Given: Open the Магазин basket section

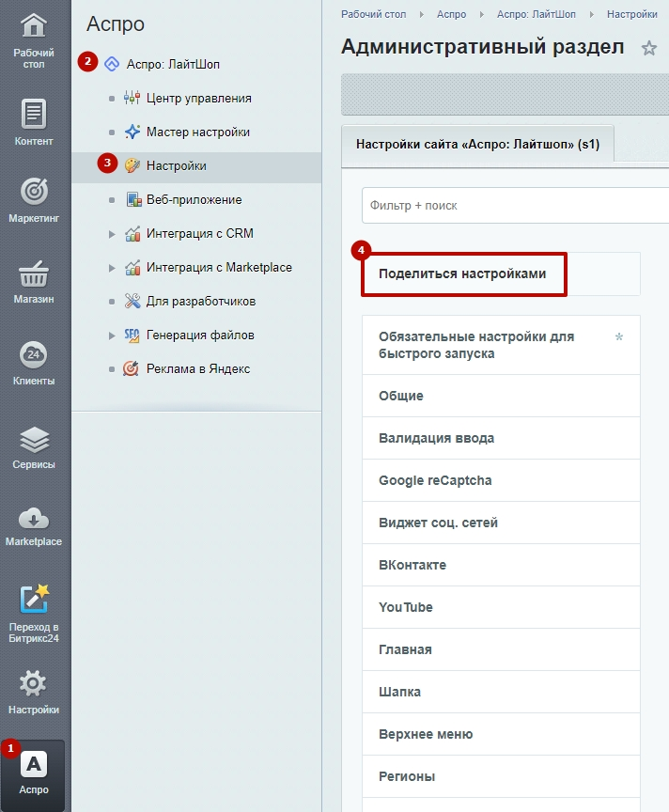Looking at the screenshot, I should tap(34, 282).
